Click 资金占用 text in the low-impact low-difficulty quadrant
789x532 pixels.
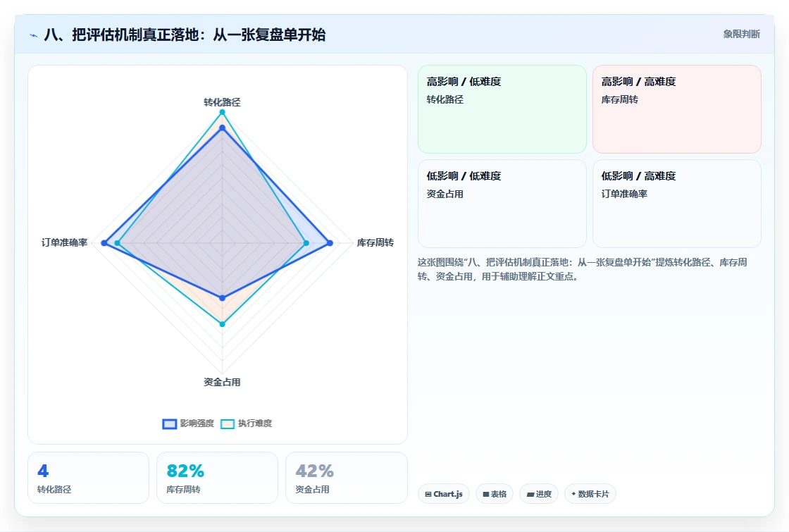445,194
